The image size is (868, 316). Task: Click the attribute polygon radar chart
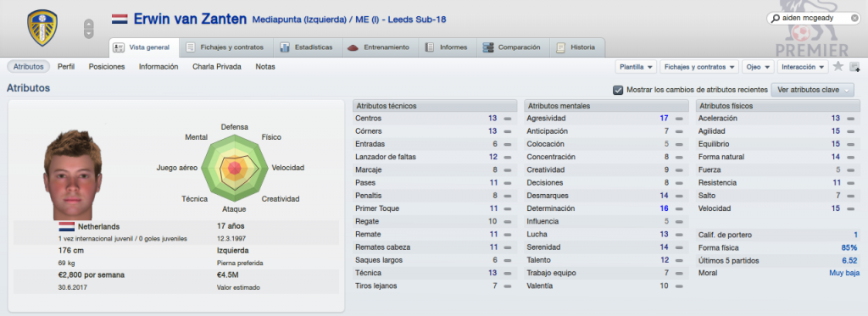click(234, 168)
